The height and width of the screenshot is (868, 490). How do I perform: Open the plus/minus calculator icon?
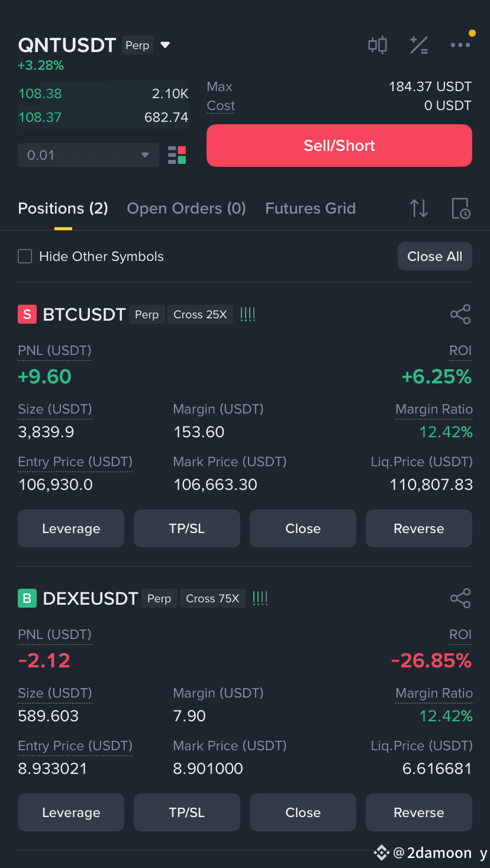tap(419, 45)
